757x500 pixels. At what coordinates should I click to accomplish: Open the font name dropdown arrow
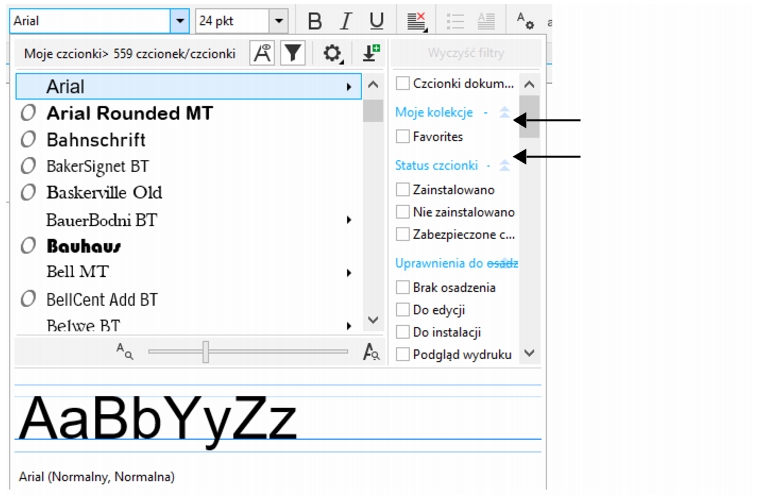[x=180, y=21]
